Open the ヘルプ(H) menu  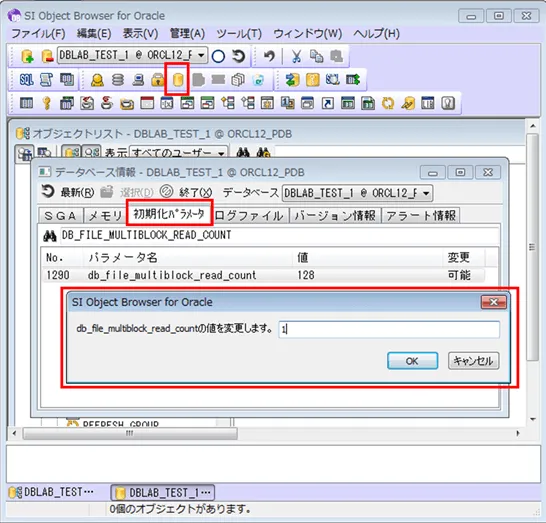pyautogui.click(x=376, y=34)
